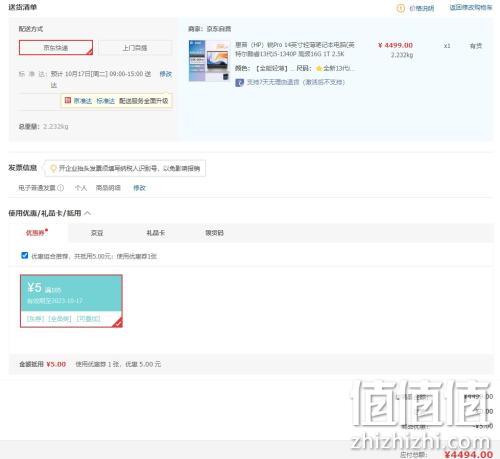
Task: Uncheck the recommended coupon combination checkbox
Action: tap(25, 255)
